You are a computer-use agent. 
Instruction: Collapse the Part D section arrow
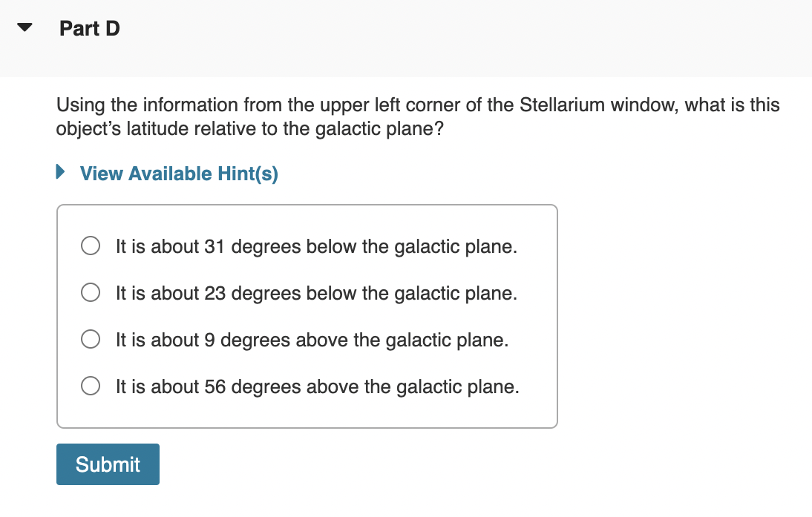click(24, 27)
